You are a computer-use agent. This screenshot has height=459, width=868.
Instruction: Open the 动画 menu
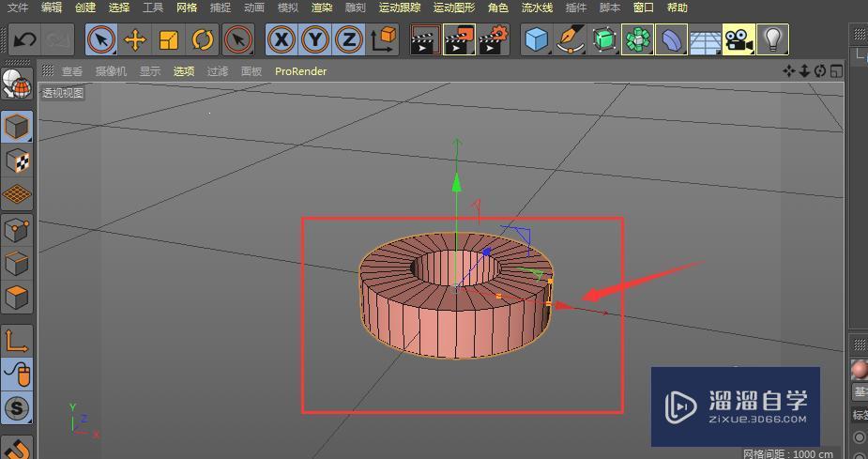[x=254, y=8]
